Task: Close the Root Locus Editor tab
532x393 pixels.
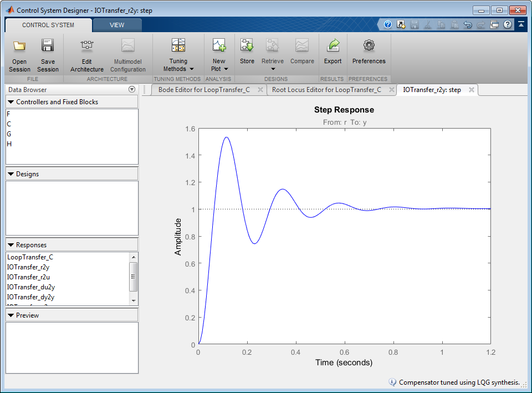Action: 392,90
